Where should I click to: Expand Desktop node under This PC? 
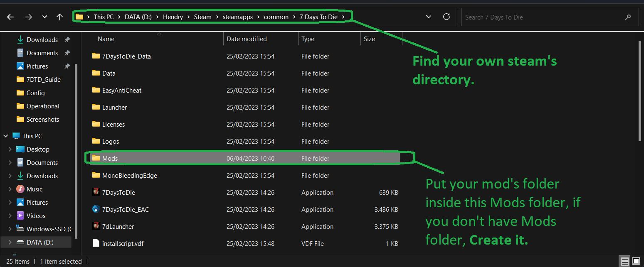(x=10, y=149)
